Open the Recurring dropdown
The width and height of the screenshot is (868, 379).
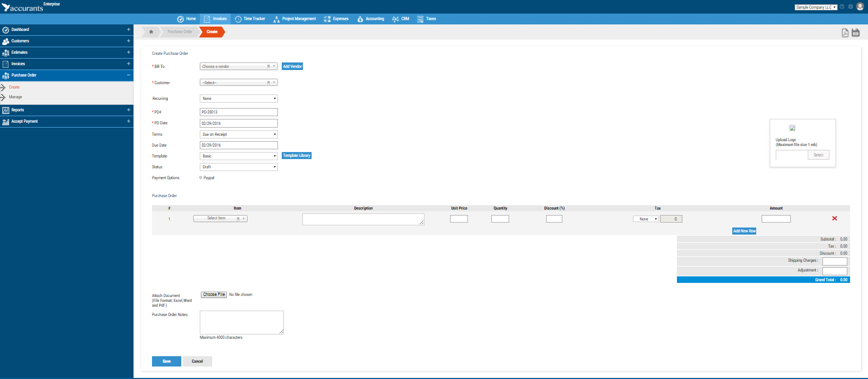click(239, 98)
